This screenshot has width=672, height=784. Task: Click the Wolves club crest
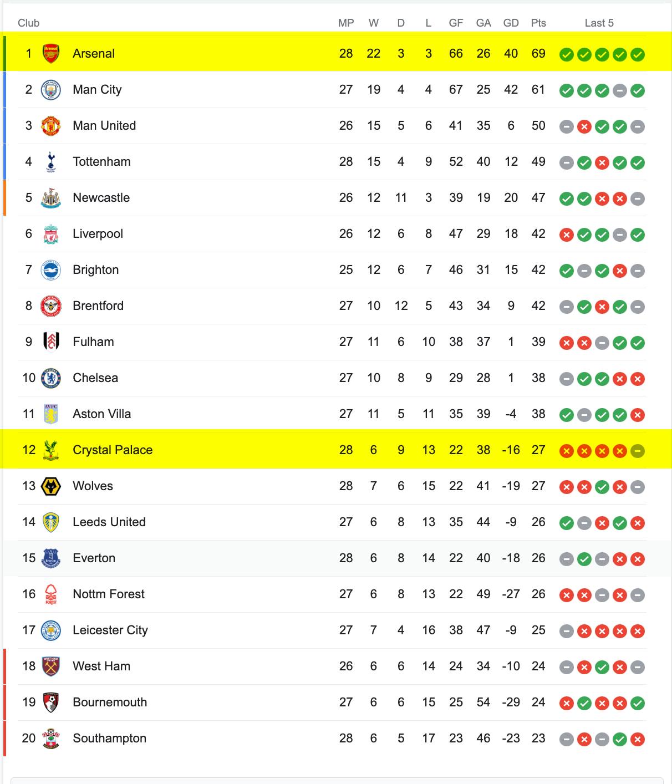(51, 486)
